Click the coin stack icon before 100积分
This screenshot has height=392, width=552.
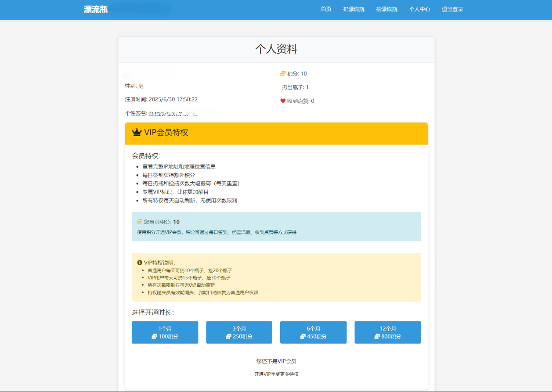154,337
